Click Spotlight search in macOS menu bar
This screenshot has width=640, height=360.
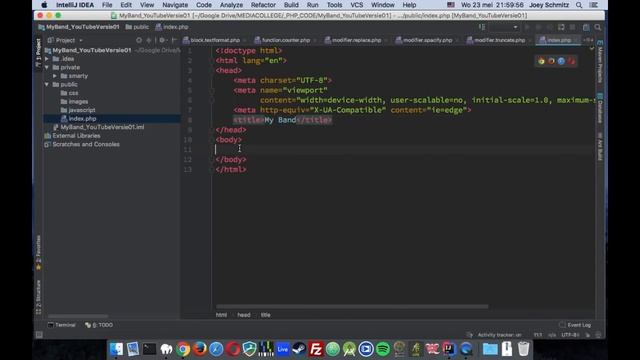point(579,5)
